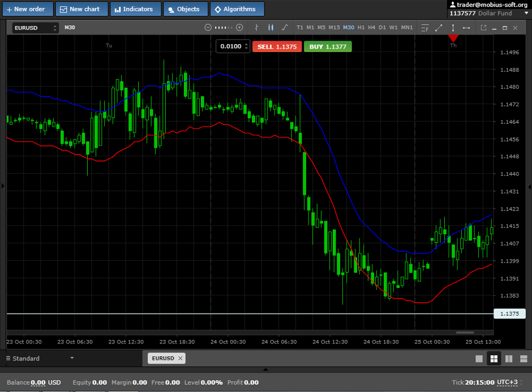Adjust the chart zoom level slider
The height and width of the screenshot is (392, 532).
click(224, 28)
